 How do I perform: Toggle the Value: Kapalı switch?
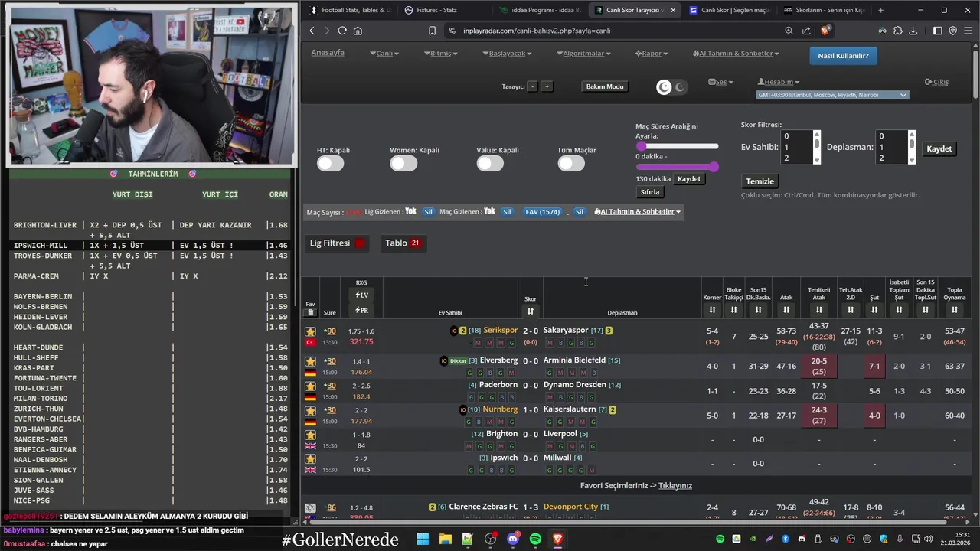click(x=490, y=163)
